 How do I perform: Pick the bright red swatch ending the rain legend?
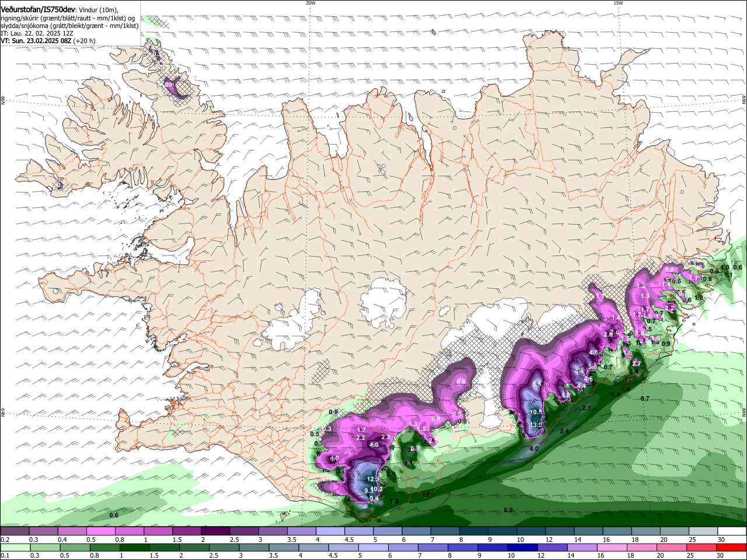[x=732, y=548]
